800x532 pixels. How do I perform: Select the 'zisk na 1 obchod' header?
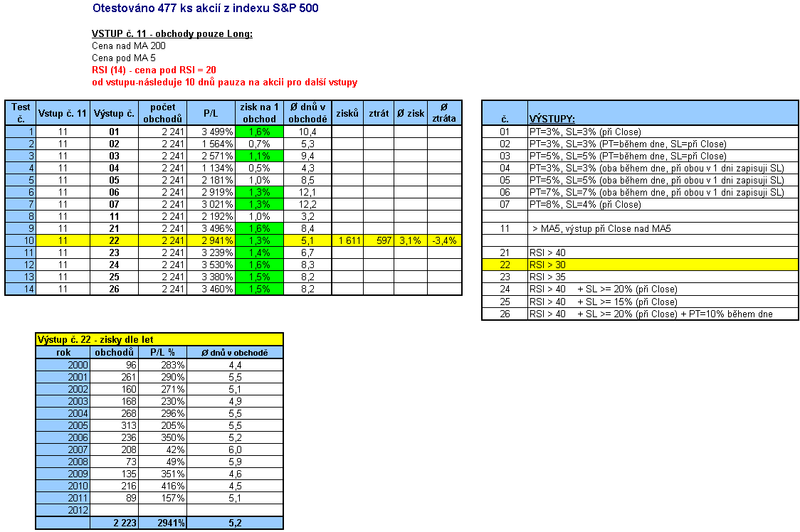click(x=259, y=112)
